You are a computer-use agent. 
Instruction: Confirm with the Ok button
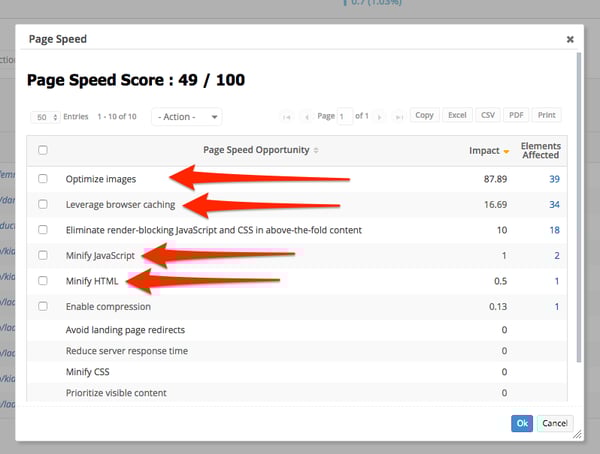tap(522, 423)
